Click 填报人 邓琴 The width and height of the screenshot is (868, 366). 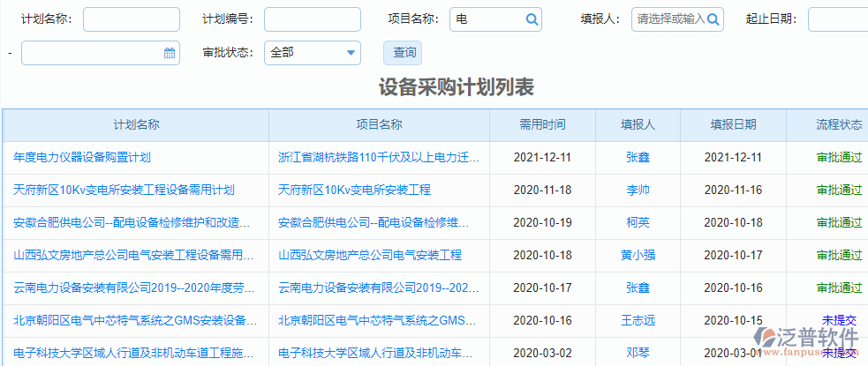tap(638, 353)
